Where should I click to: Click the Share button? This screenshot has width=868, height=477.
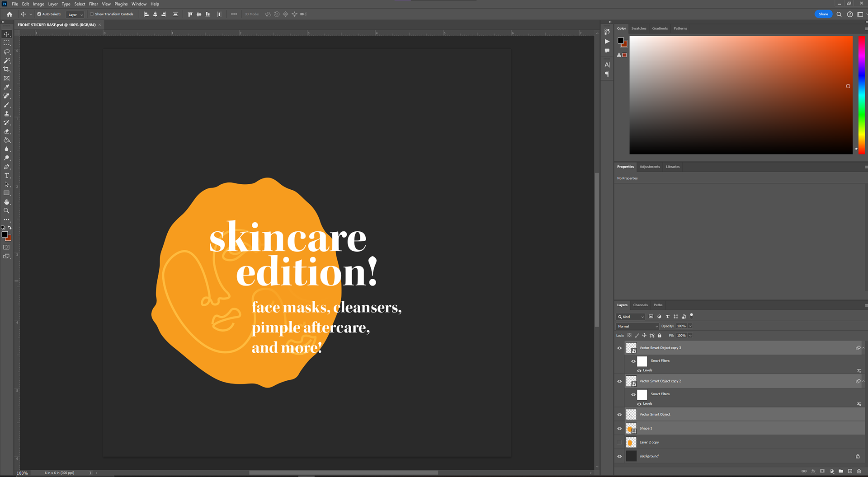pos(823,14)
